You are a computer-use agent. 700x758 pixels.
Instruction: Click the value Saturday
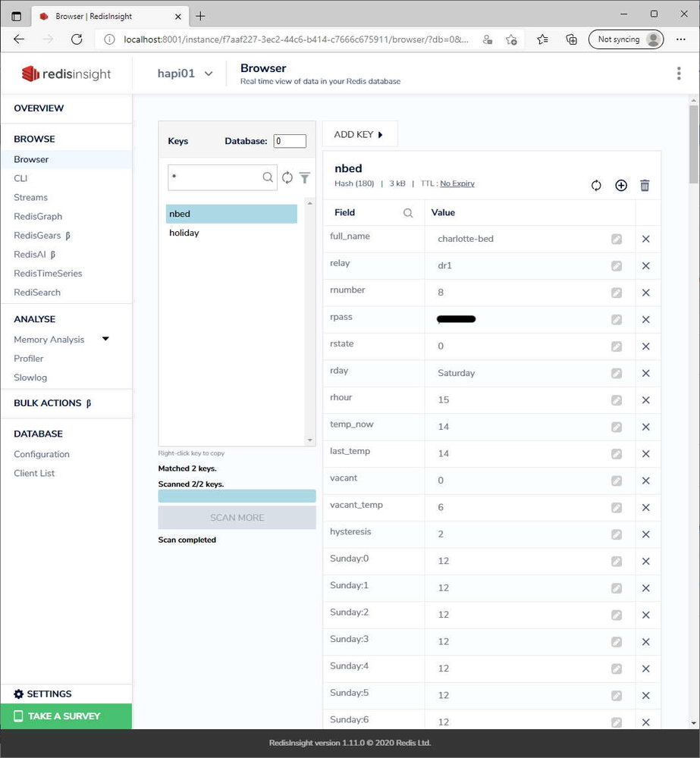point(457,373)
